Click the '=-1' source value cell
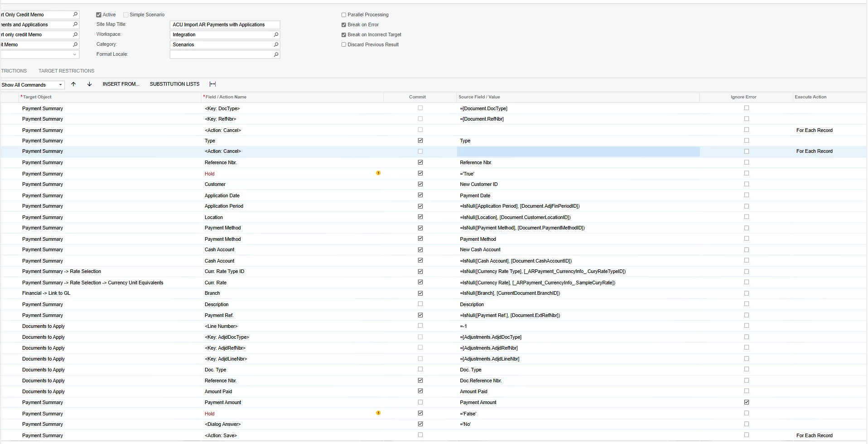 click(578, 326)
